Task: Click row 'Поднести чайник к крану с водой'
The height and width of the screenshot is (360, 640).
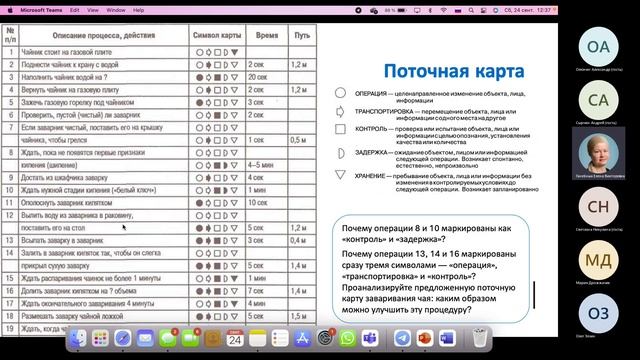Action: pyautogui.click(x=159, y=65)
